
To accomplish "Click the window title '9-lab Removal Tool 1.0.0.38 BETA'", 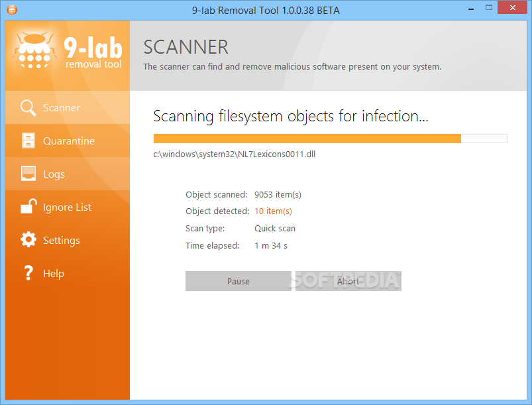I will click(x=266, y=10).
